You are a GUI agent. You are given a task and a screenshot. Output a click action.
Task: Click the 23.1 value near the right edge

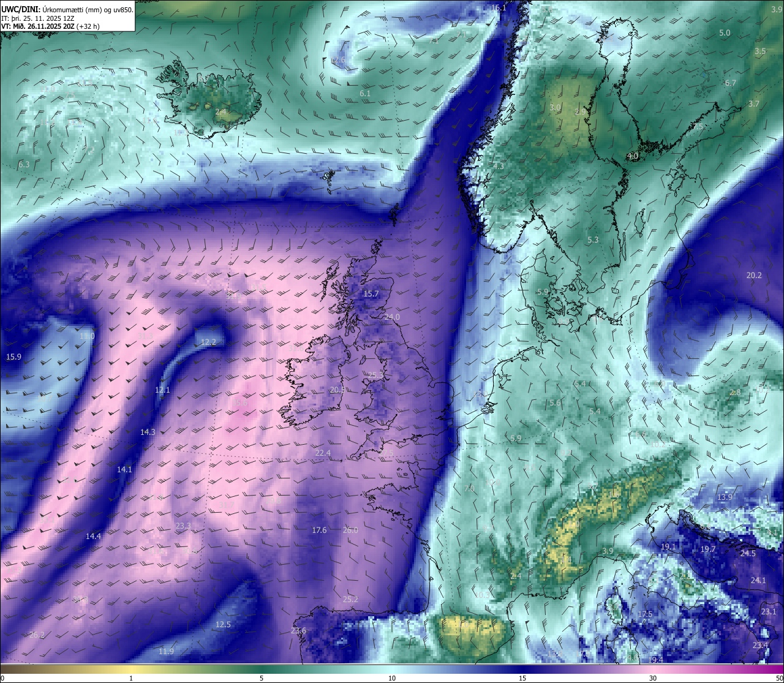click(769, 611)
